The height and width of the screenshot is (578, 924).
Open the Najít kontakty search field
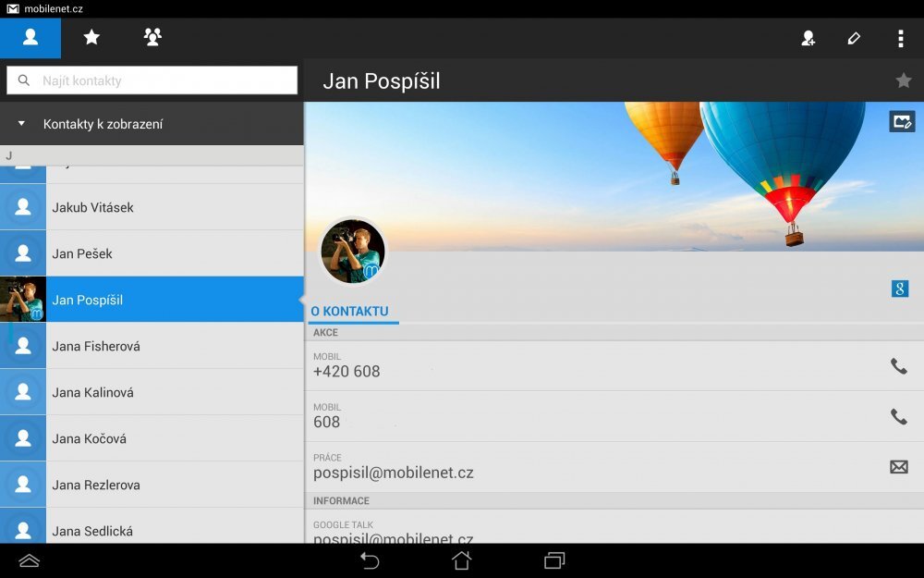(152, 80)
